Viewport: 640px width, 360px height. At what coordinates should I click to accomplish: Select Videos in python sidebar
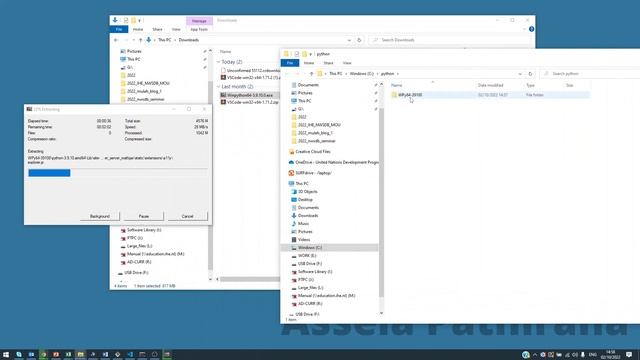point(304,240)
